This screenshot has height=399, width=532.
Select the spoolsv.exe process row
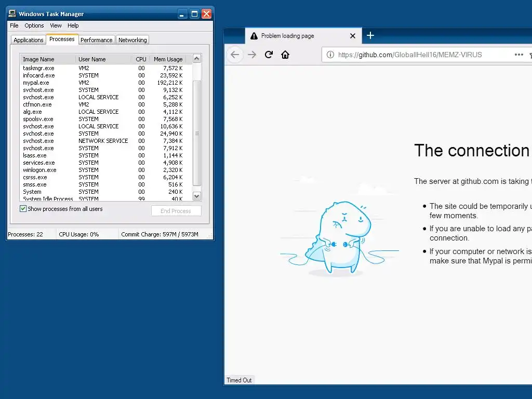point(106,119)
